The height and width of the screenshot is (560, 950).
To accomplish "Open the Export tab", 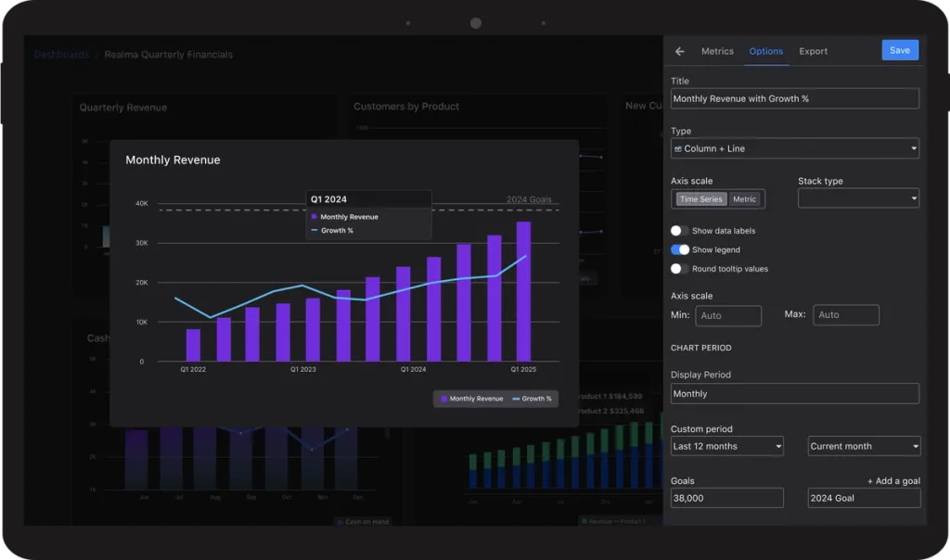I will [813, 52].
